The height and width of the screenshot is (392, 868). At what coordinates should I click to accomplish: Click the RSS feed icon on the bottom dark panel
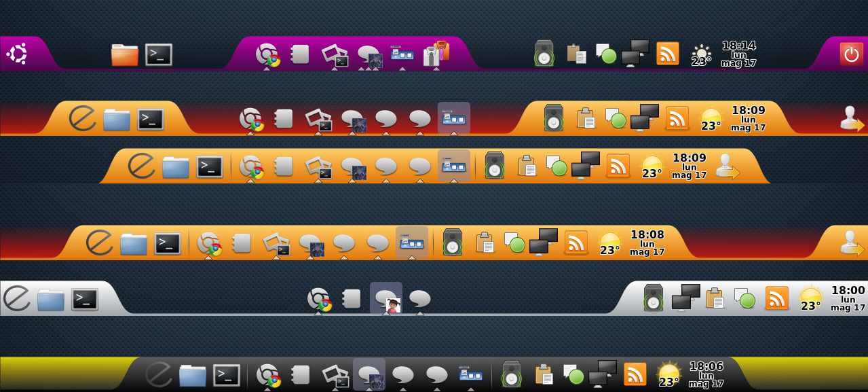(x=635, y=374)
